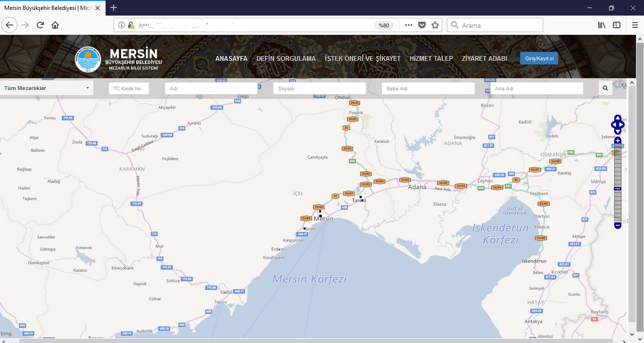Image resolution: width=644 pixels, height=343 pixels.
Task: Click the Mersin city label on map
Action: (323, 219)
